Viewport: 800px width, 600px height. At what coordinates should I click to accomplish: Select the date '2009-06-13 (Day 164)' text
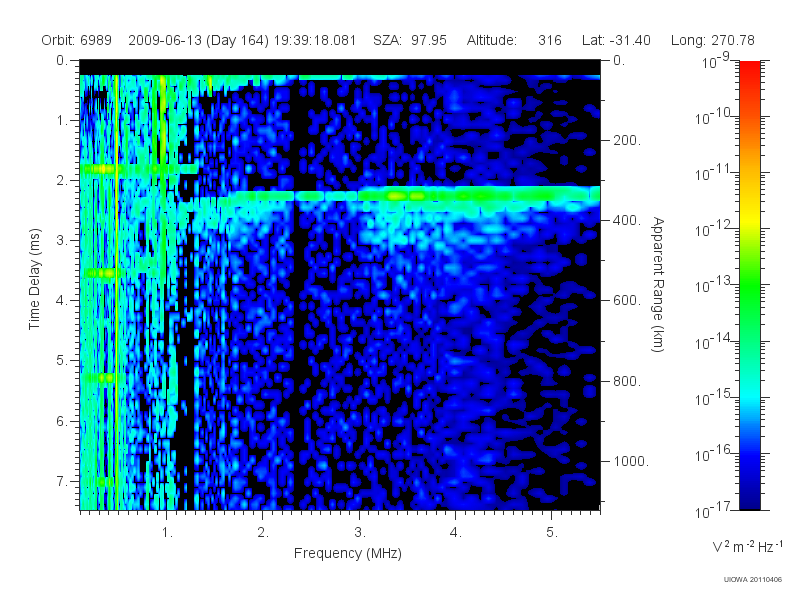click(x=198, y=40)
